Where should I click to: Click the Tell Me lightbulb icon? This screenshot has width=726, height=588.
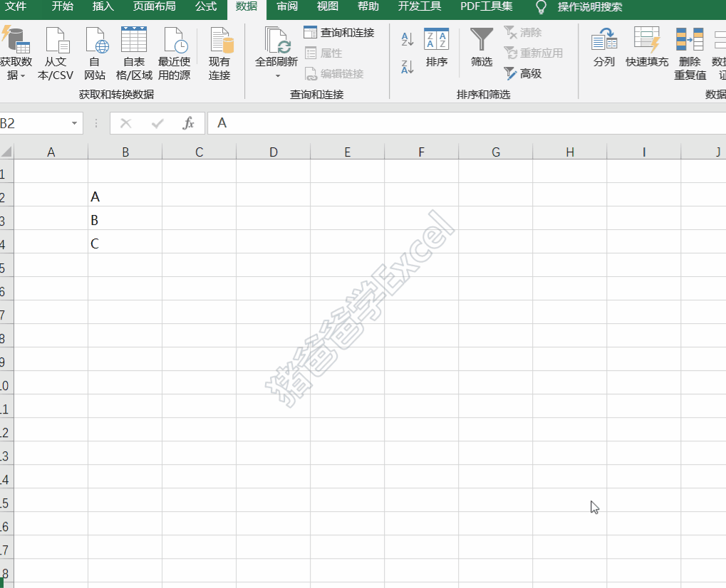[541, 7]
